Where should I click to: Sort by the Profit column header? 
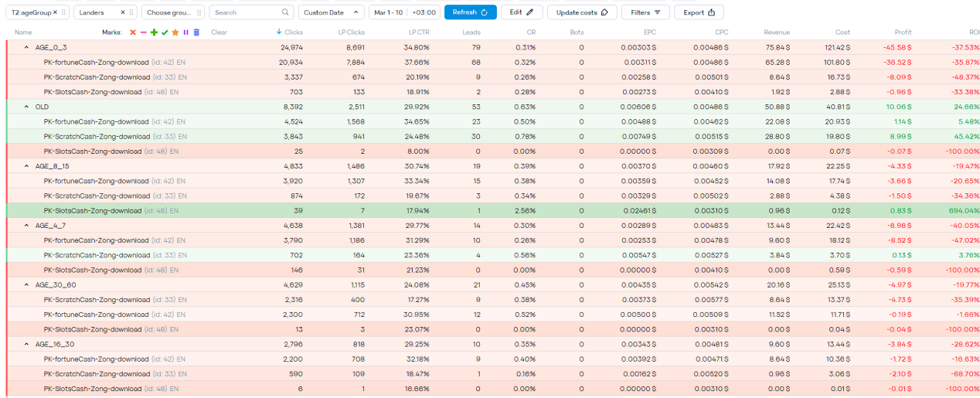(x=903, y=32)
